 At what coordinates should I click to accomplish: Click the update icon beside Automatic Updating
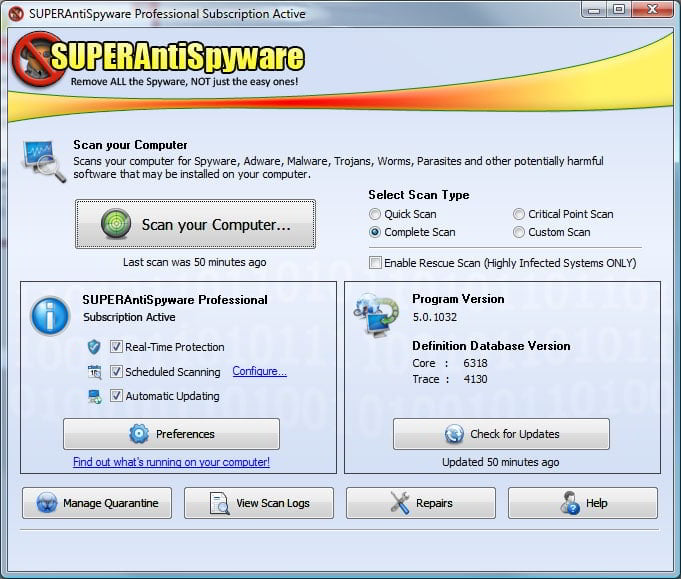[x=94, y=396]
